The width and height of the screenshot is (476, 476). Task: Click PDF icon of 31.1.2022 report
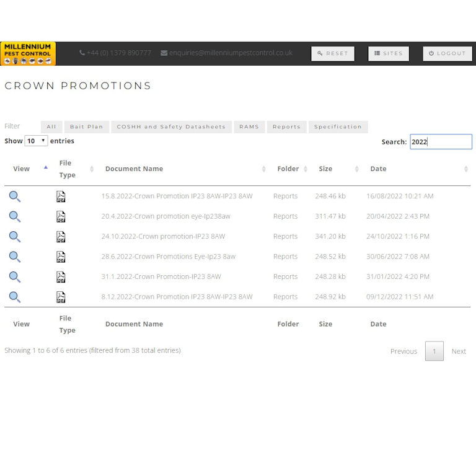pyautogui.click(x=61, y=277)
